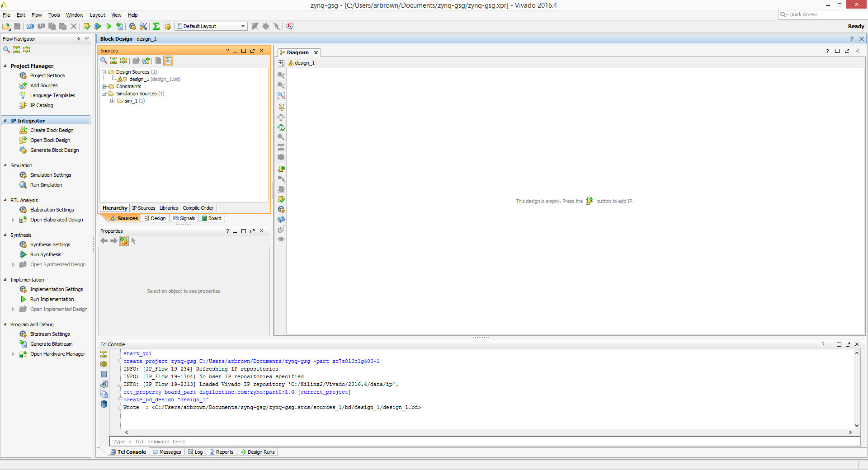Click Collapse All icon in the Sources panel
868x470 pixels.
(113, 61)
